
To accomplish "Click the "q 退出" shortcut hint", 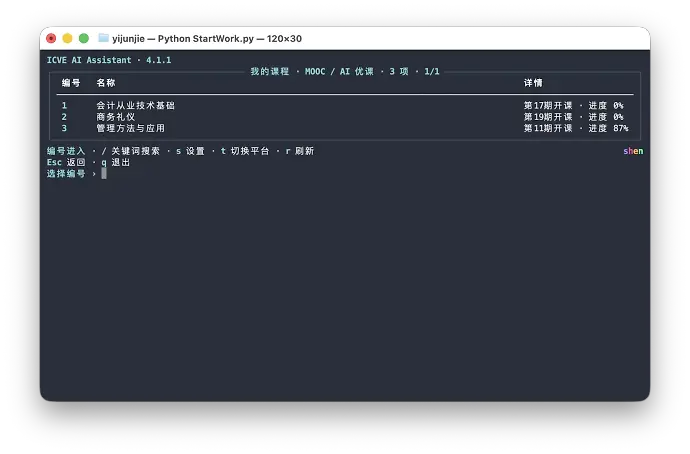I will tap(116, 162).
